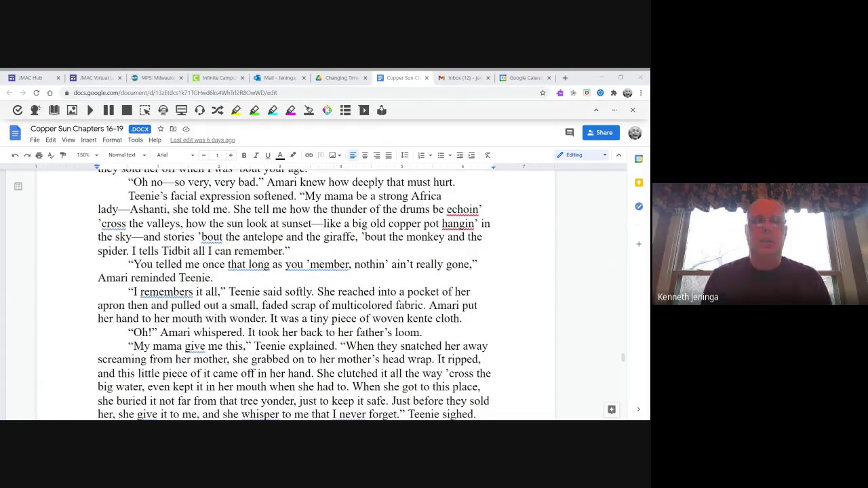Open the numbered list dropdown arrow
Image resolution: width=868 pixels, height=488 pixels.
click(430, 155)
